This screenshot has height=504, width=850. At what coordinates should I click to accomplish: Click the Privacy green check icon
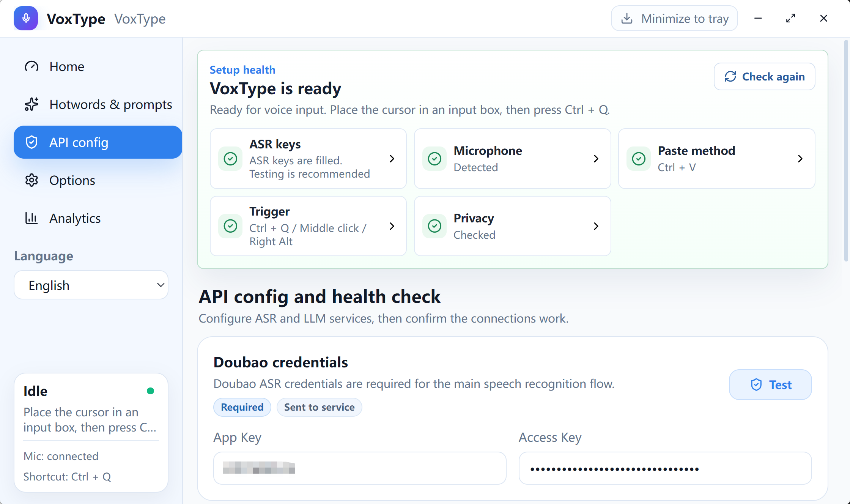tap(434, 226)
